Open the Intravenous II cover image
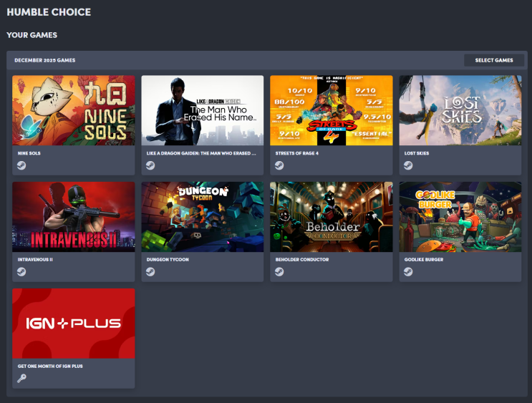The height and width of the screenshot is (403, 532). click(74, 217)
